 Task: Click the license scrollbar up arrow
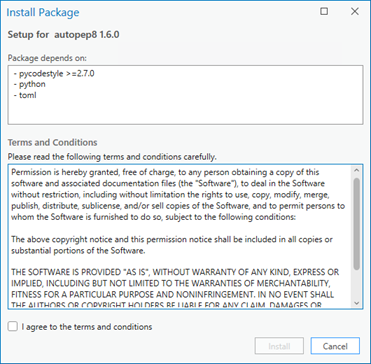356,170
